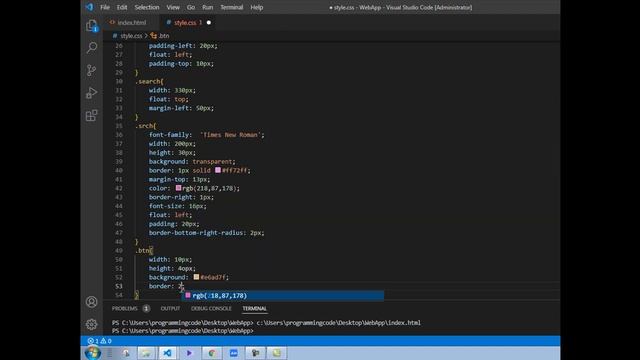Open the purple play icon app in taskbar

[x=189, y=353]
